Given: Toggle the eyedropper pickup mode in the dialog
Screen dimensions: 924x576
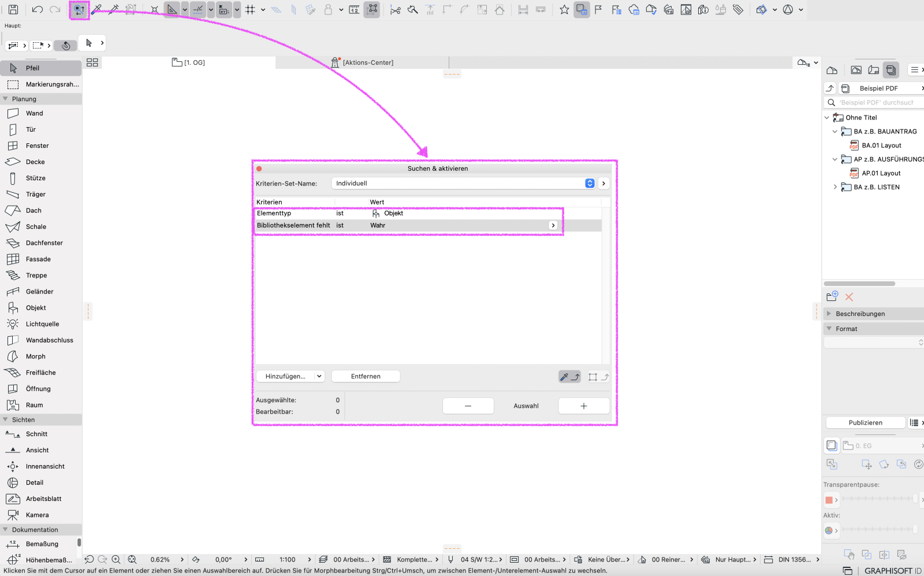Looking at the screenshot, I should pos(569,376).
